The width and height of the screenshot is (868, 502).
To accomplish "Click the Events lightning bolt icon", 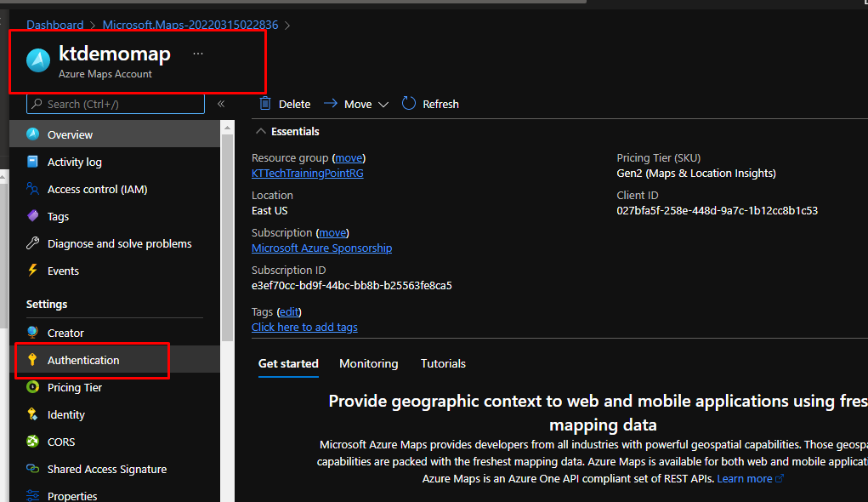I will click(x=32, y=270).
